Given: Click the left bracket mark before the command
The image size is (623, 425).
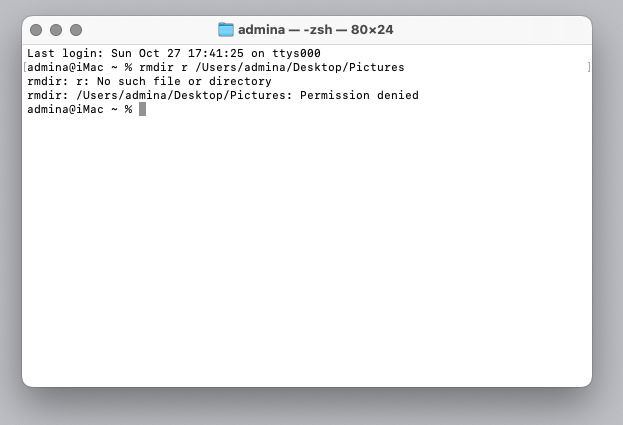Looking at the screenshot, I should (25, 67).
